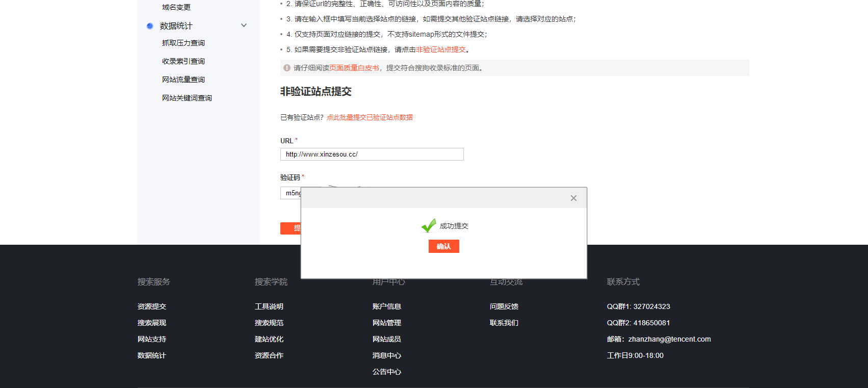The height and width of the screenshot is (388, 868).
Task: Click the green checkmark success icon
Action: (429, 225)
